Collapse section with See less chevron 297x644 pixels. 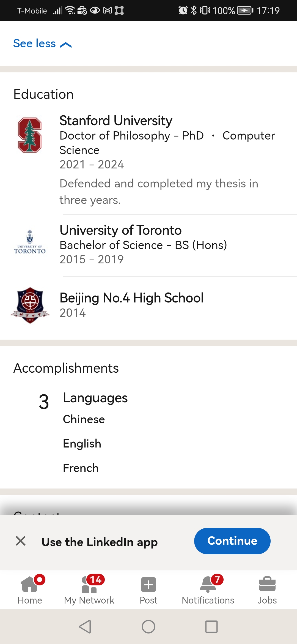coord(43,43)
